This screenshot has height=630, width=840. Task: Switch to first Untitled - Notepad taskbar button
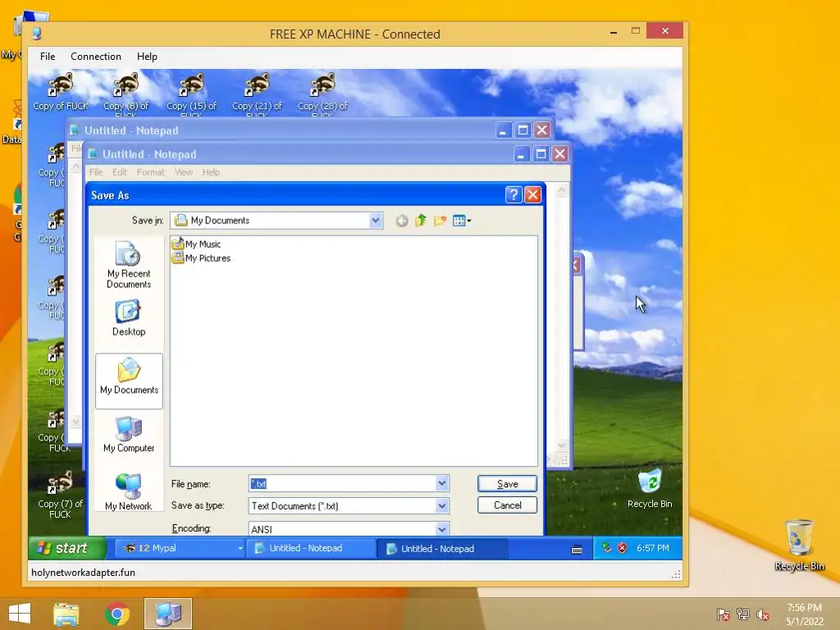coord(311,548)
